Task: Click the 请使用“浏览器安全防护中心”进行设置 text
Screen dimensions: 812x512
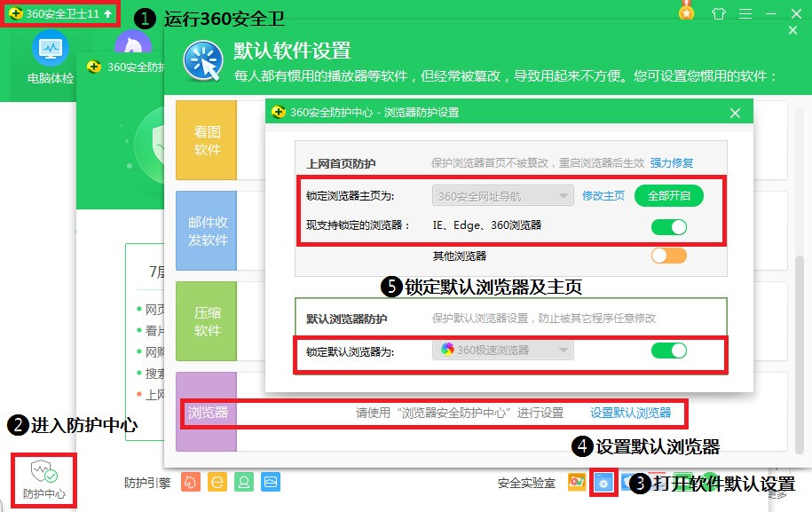Action: click(460, 413)
